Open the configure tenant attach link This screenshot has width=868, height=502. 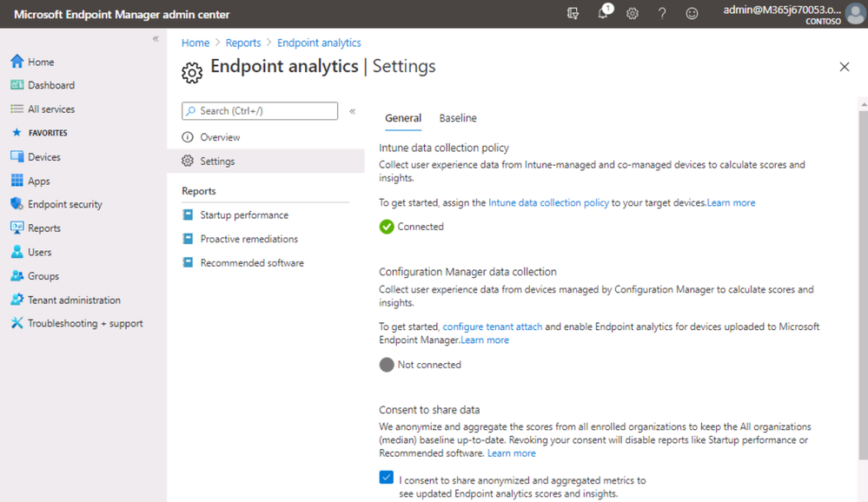pyautogui.click(x=492, y=327)
